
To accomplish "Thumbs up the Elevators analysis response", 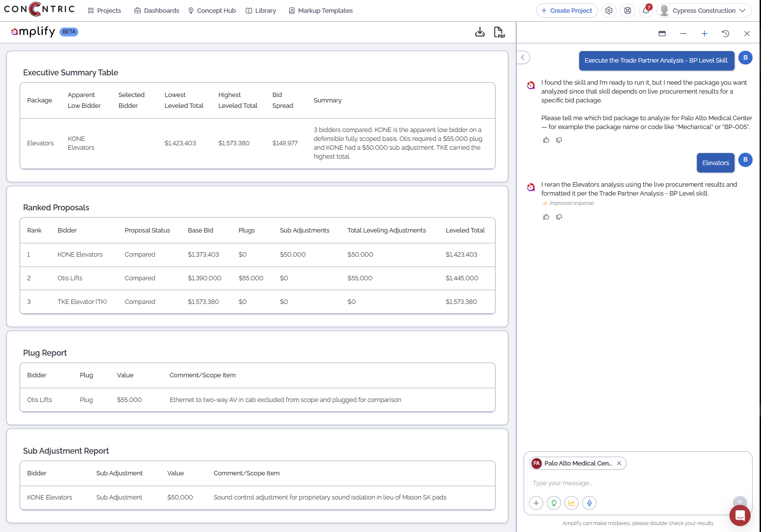I will click(546, 217).
